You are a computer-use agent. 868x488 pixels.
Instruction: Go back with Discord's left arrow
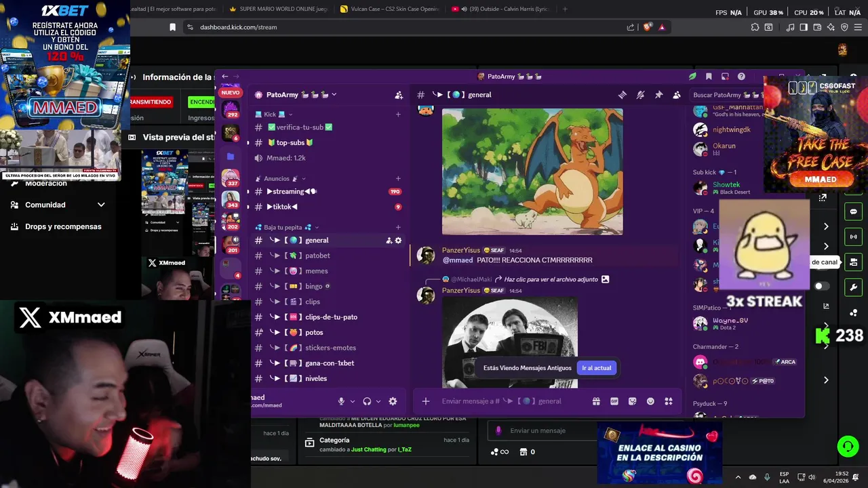225,77
